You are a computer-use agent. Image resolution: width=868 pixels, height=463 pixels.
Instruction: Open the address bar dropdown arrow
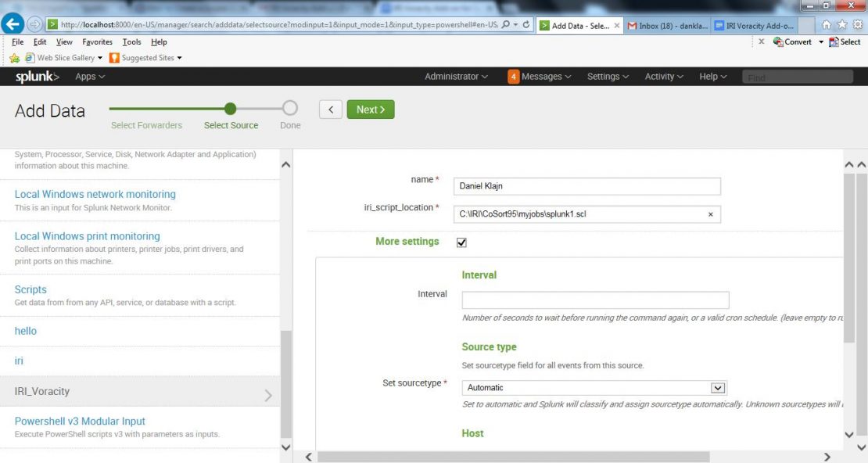[515, 25]
